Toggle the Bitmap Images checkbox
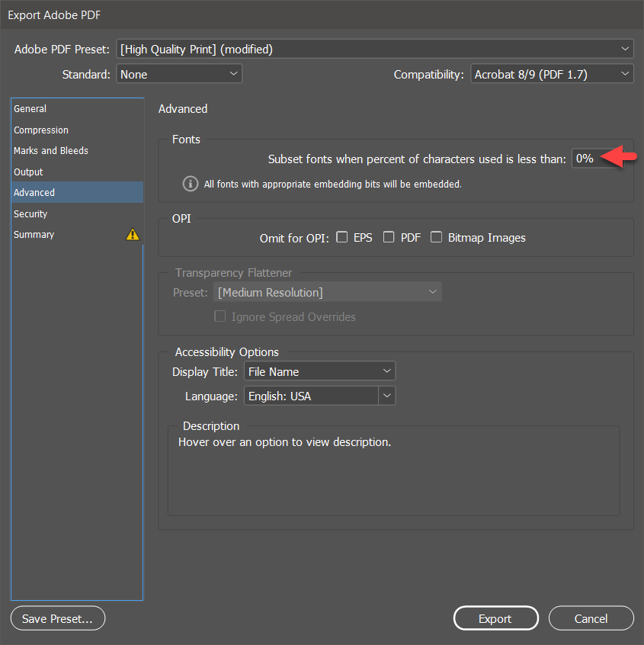Viewport: 644px width, 645px height. 437,237
